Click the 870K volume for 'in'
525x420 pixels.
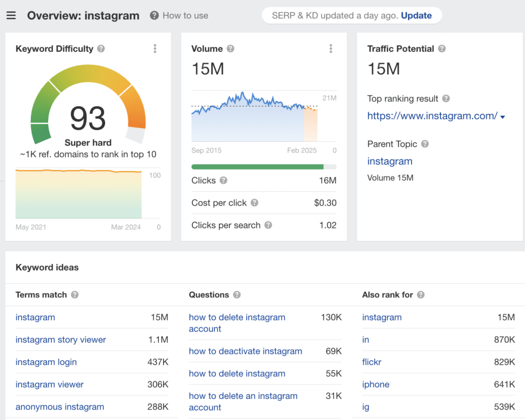coord(504,340)
